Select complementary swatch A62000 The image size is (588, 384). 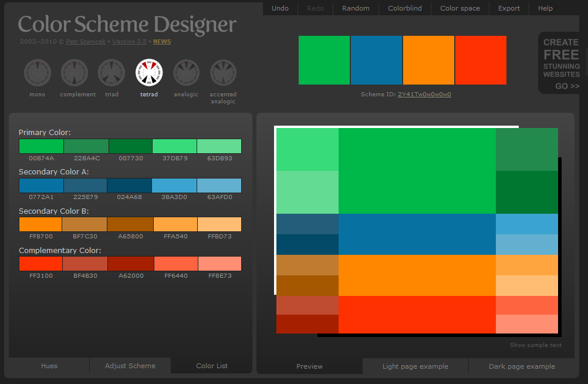point(131,264)
